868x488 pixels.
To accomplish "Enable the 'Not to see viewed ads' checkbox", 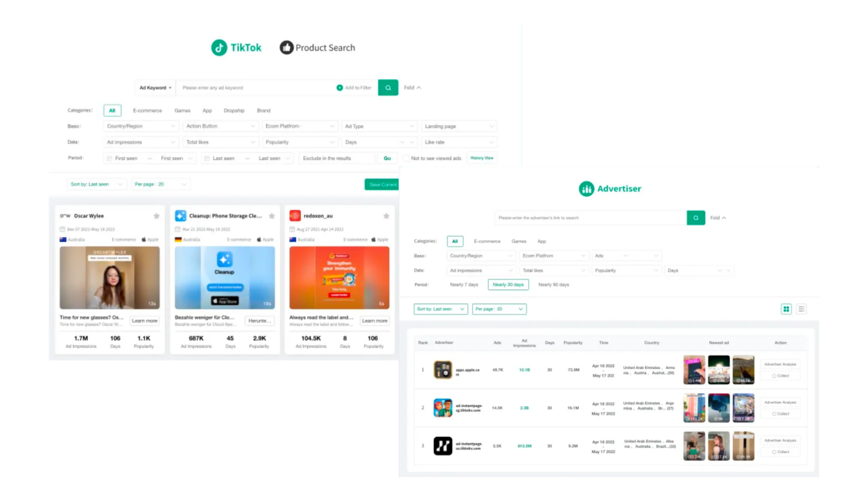I will point(406,158).
